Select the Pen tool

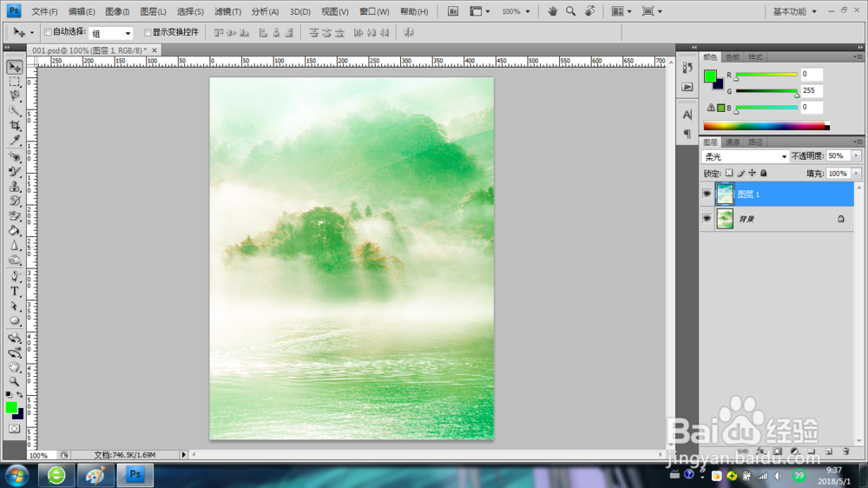(x=15, y=277)
